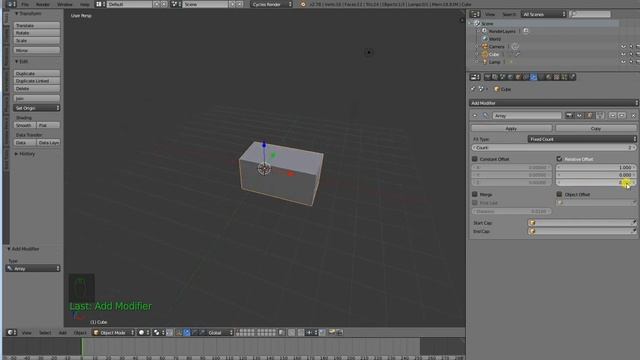This screenshot has height=360, width=640.
Task: Click the Delete button in Tools panel
Action: click(x=37, y=89)
